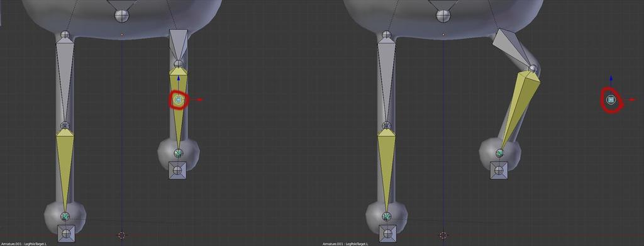Pick the foot joint sphere at the bent leg's ankle

pyautogui.click(x=499, y=153)
